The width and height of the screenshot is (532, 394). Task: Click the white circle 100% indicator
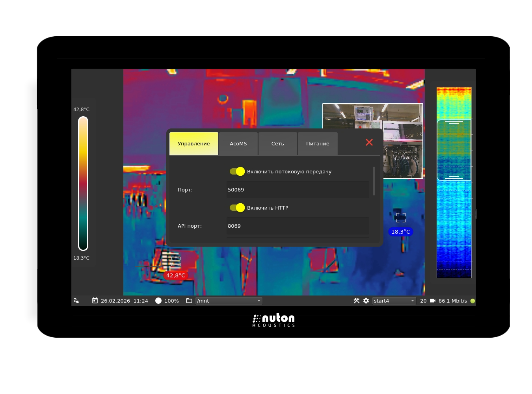pyautogui.click(x=158, y=301)
